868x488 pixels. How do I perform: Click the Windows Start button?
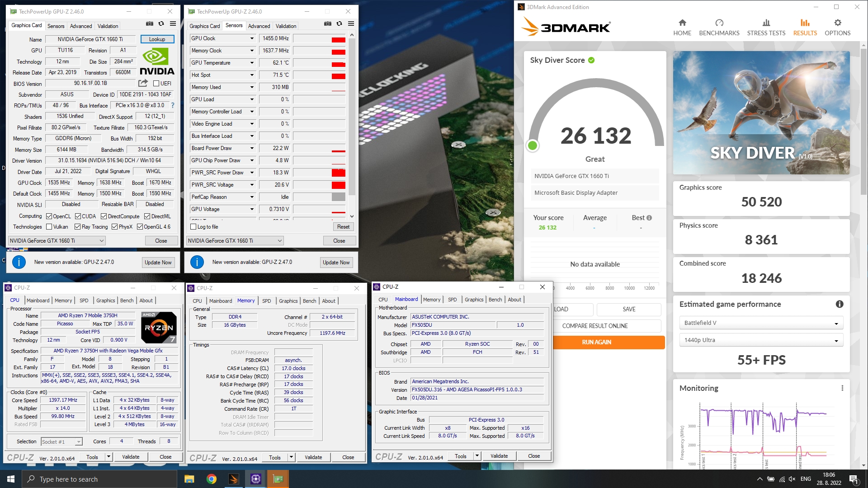[x=11, y=479]
